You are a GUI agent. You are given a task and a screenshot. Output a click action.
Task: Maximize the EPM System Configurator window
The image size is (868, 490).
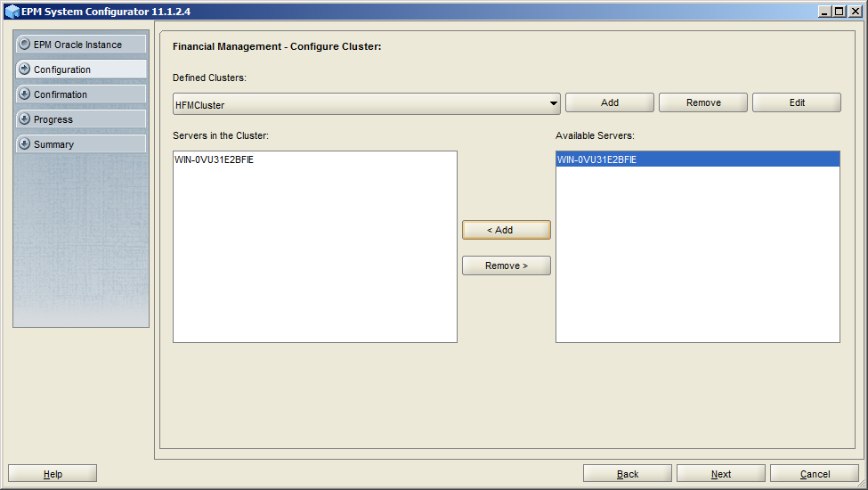(840, 11)
